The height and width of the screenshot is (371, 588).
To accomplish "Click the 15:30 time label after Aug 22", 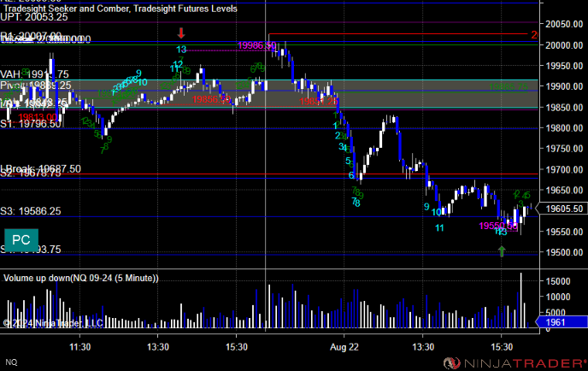I will [x=502, y=347].
